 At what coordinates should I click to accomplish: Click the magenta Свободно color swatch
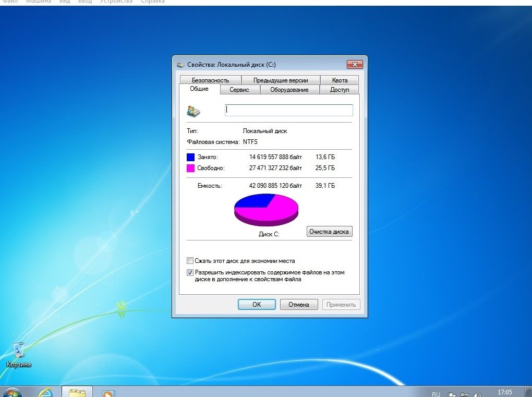(191, 168)
